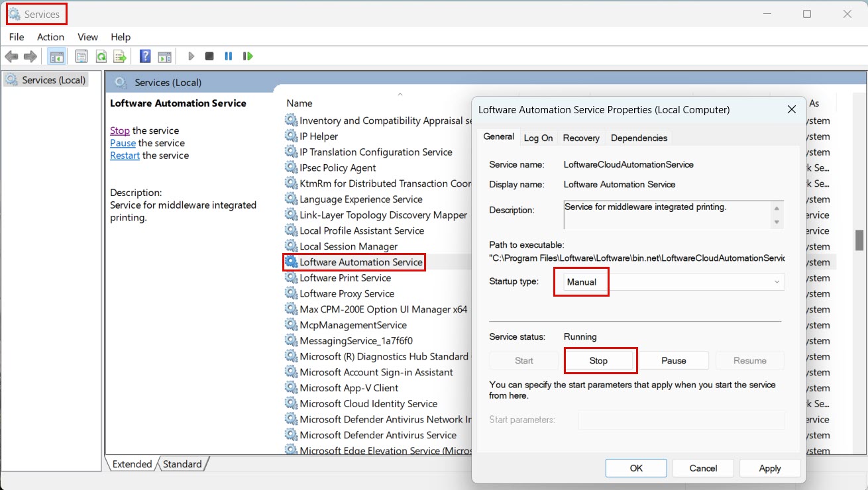The width and height of the screenshot is (868, 490).
Task: Select Services (Local) in the console tree
Action: (53, 80)
